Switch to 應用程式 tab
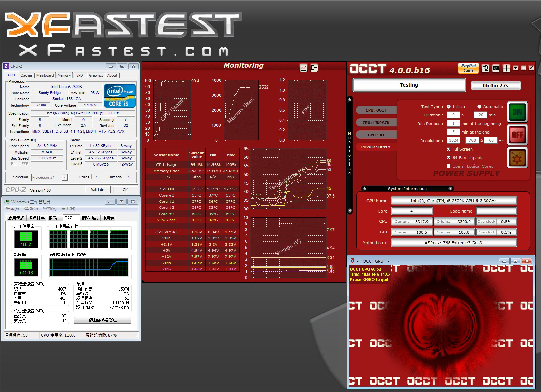Screen dimensions: 541x392 (16, 218)
